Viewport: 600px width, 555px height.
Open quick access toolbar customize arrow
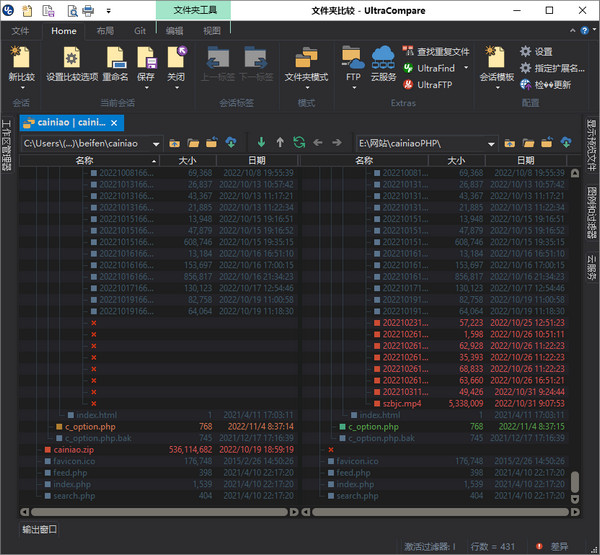(108, 11)
